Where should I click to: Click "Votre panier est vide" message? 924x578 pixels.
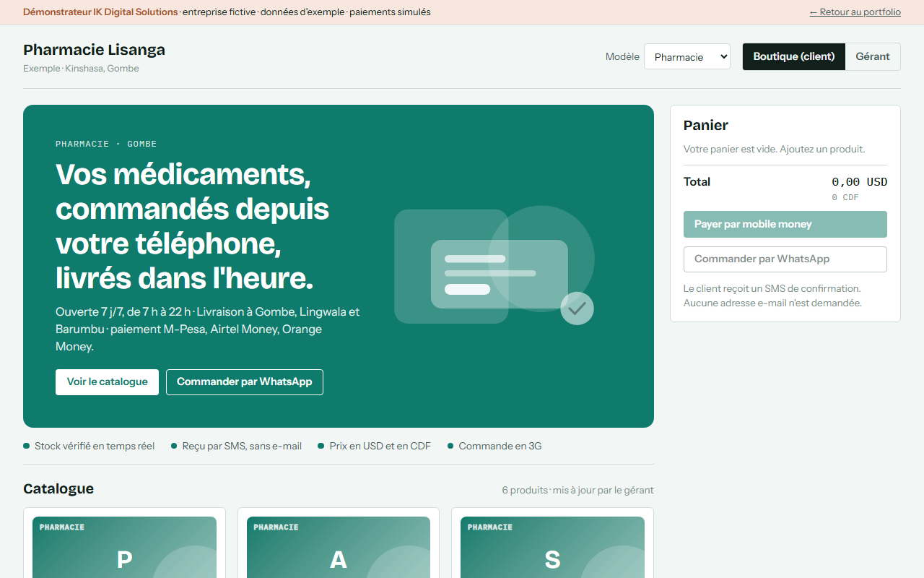click(774, 149)
